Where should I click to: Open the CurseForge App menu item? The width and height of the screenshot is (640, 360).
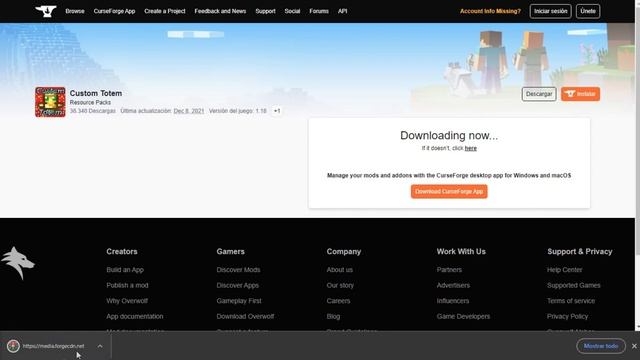(x=114, y=11)
